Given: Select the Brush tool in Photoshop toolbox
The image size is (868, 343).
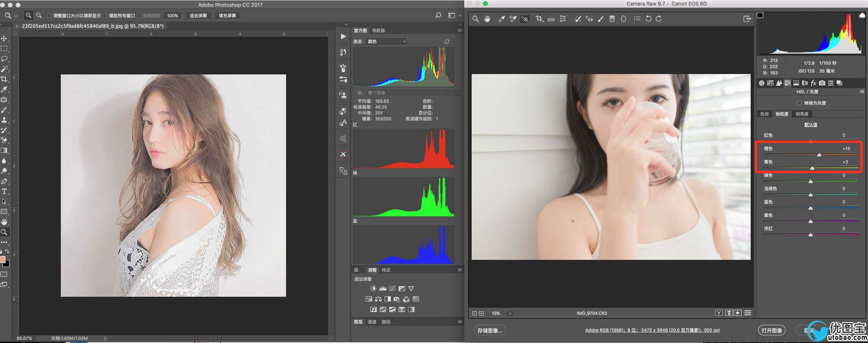Looking at the screenshot, I should [x=4, y=110].
